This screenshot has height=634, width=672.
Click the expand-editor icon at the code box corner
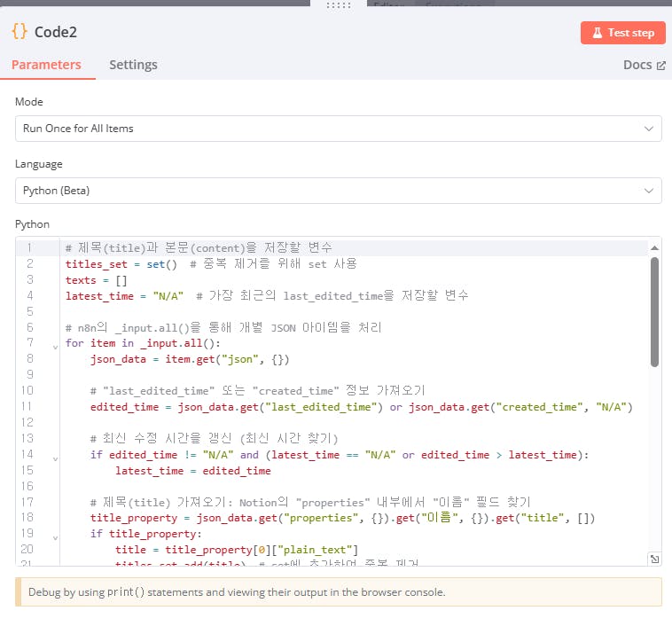(x=654, y=559)
